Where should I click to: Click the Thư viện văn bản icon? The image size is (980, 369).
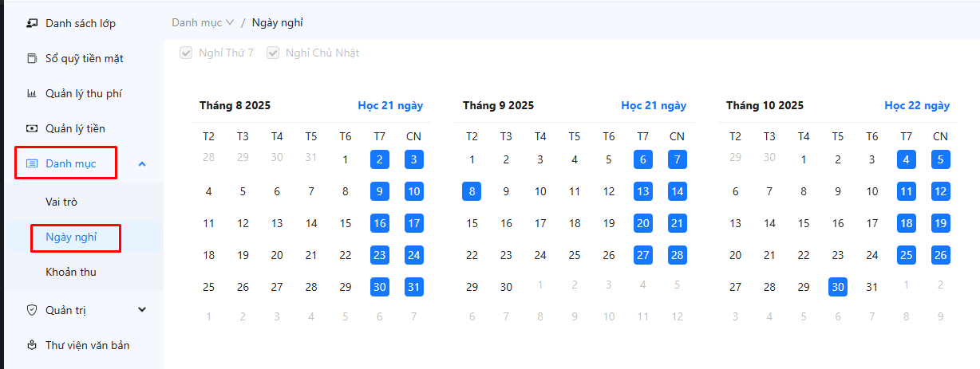click(x=32, y=345)
